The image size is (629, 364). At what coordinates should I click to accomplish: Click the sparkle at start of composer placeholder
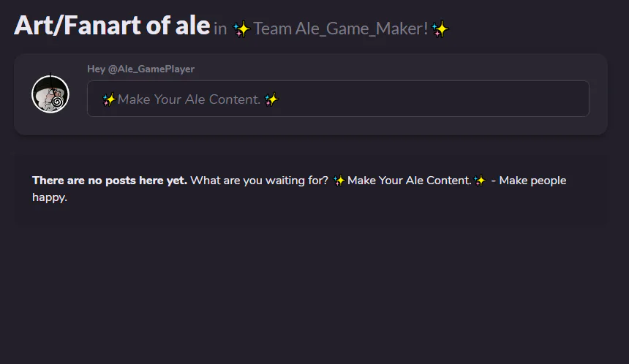[x=109, y=99]
